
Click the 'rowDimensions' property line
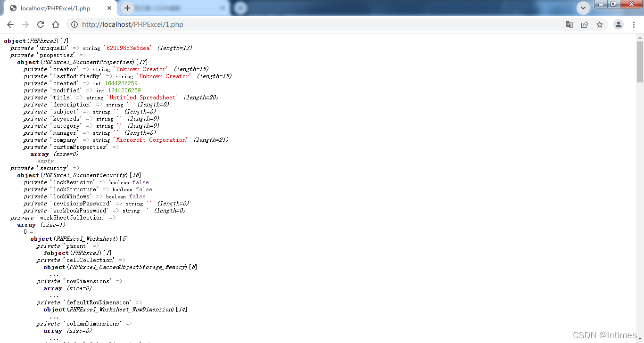pyautogui.click(x=80, y=281)
